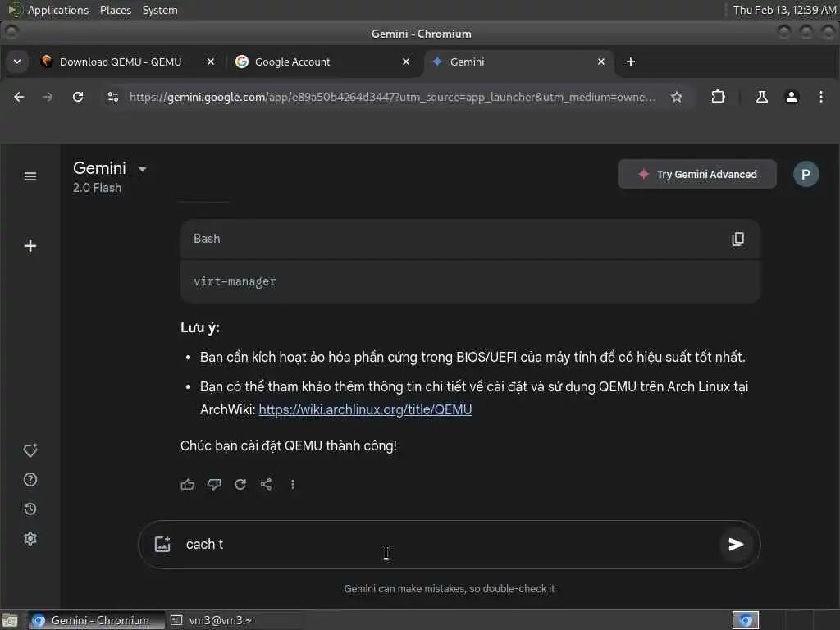
Task: Open a new browser tab
Action: (631, 62)
